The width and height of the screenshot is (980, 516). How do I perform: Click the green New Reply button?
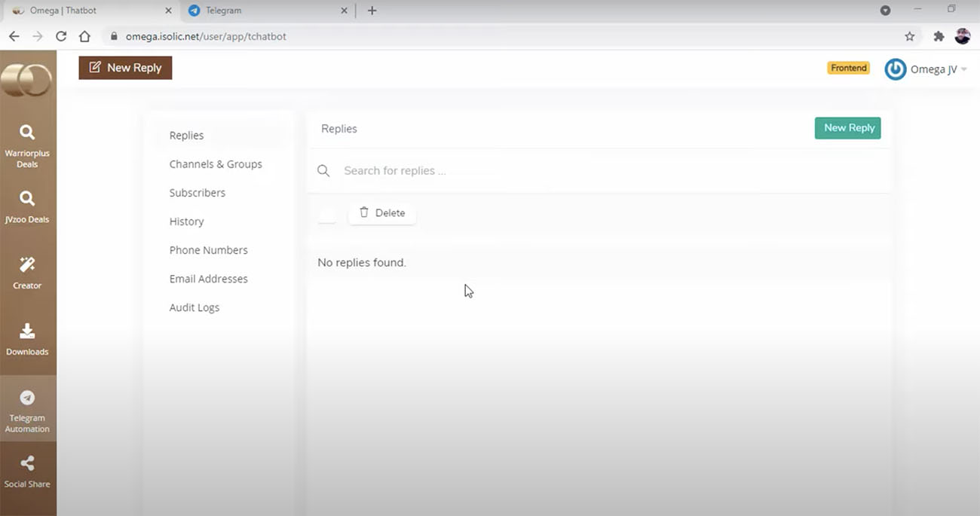847,128
